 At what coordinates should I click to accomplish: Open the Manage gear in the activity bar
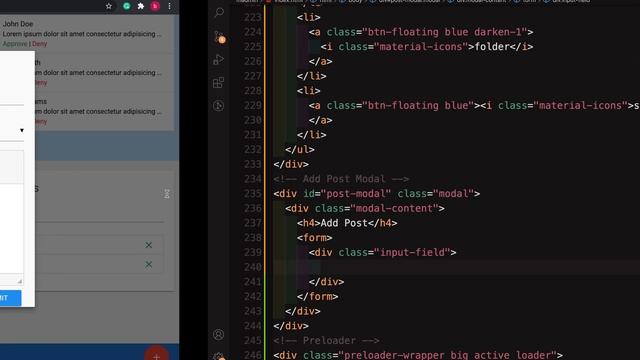tap(218, 356)
